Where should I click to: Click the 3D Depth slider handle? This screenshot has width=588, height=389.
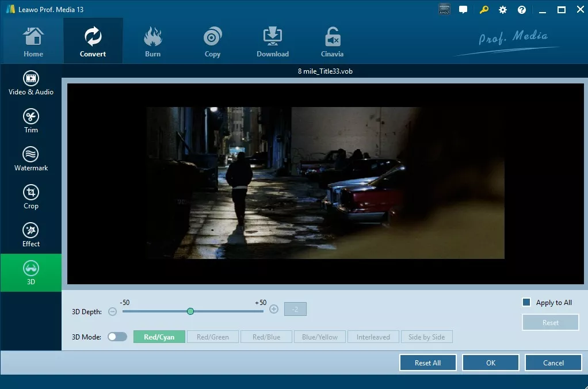pyautogui.click(x=190, y=311)
